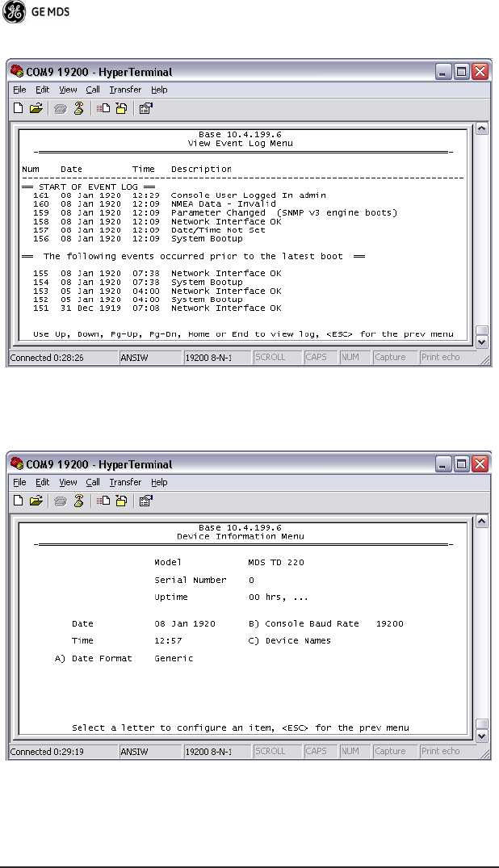The width and height of the screenshot is (499, 868).
Task: Click event 156 System Bootup row
Action: coord(138,238)
